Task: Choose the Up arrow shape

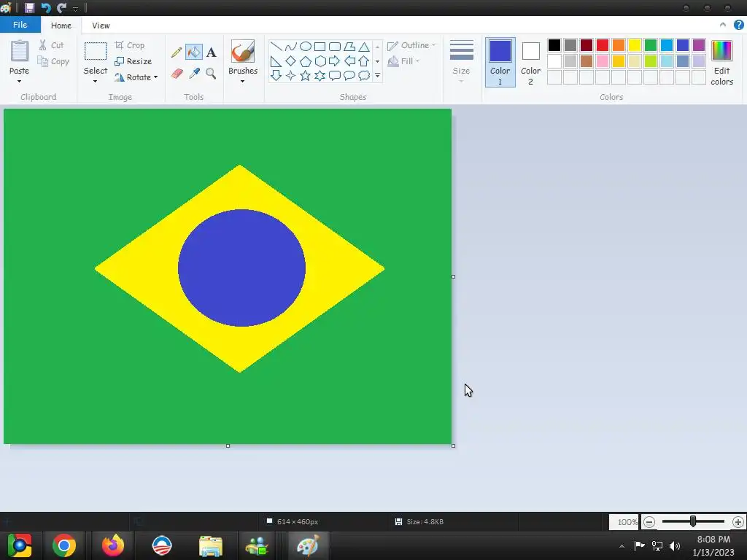Action: point(364,61)
